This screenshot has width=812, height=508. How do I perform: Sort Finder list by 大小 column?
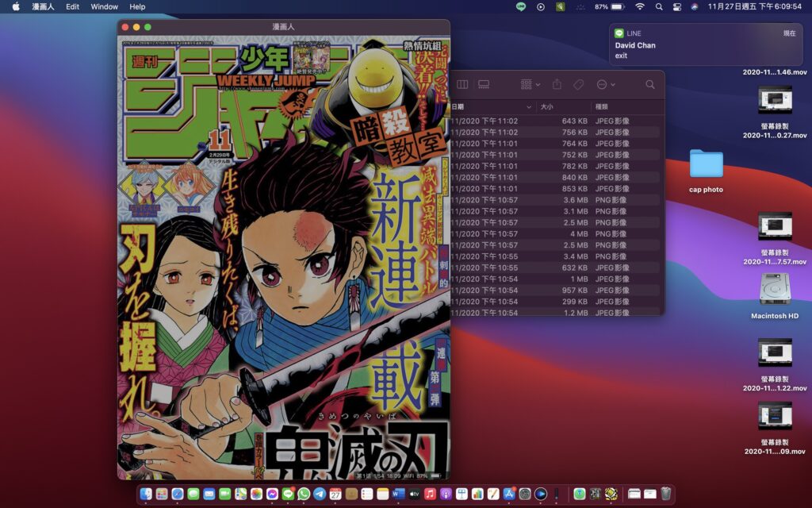click(547, 107)
